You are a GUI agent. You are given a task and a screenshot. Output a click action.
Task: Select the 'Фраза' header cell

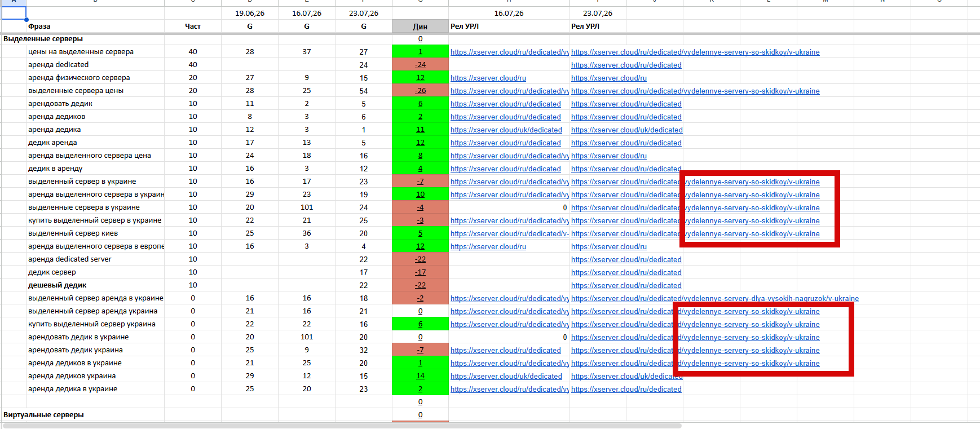[x=95, y=26]
